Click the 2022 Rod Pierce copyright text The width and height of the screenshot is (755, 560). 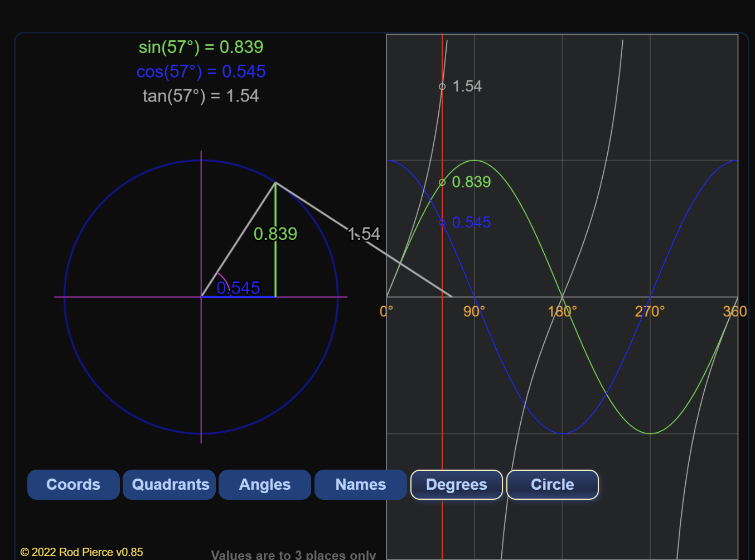point(82,552)
